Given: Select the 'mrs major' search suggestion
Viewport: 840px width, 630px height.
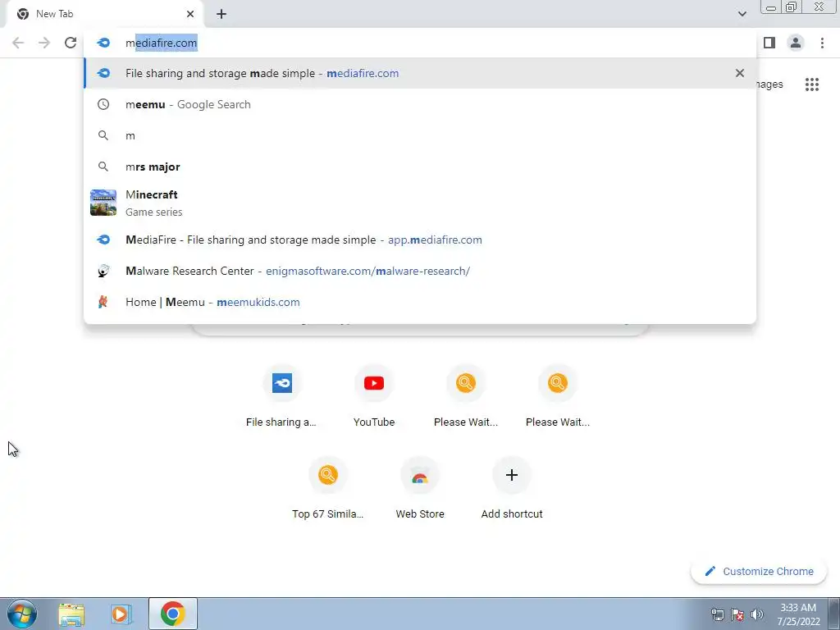Looking at the screenshot, I should pyautogui.click(x=420, y=167).
